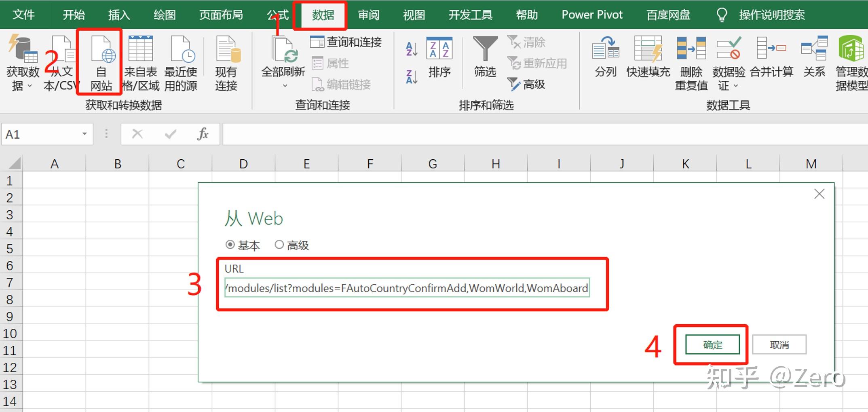The height and width of the screenshot is (412, 868).
Task: Click the lightbulb Tell Me icon
Action: [722, 15]
